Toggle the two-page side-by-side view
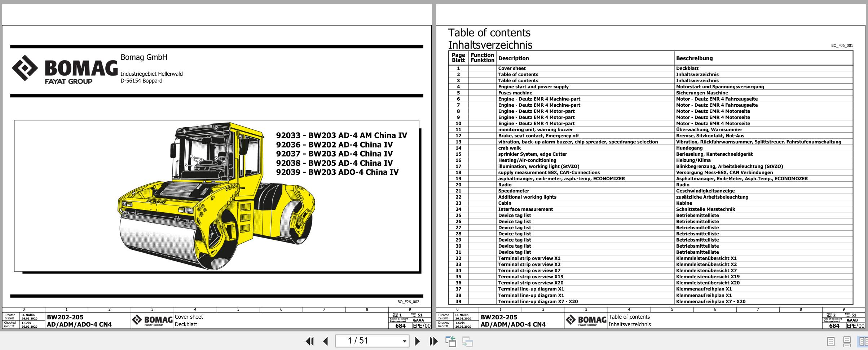 tap(863, 341)
